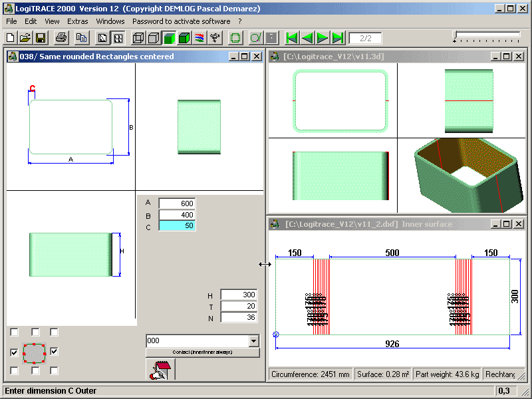Open the File menu
The image size is (532, 399).
point(11,21)
